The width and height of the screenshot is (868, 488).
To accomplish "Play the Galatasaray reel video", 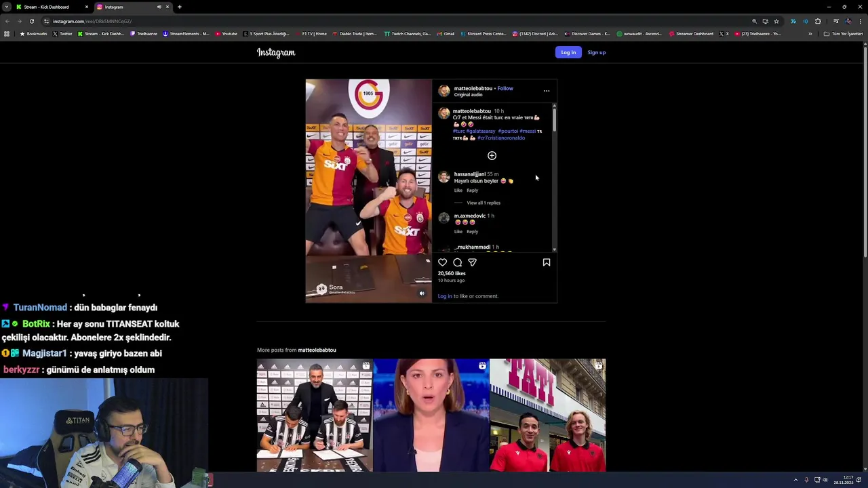I will 368,190.
